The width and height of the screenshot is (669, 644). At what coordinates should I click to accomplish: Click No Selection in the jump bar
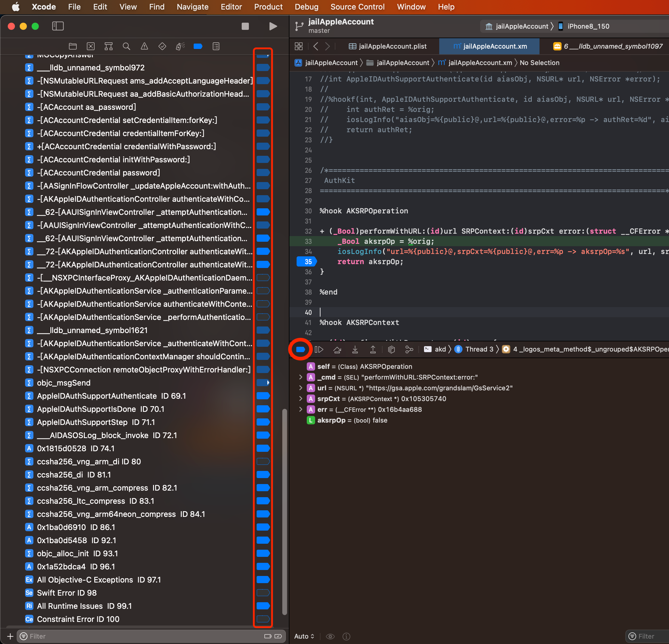(539, 63)
